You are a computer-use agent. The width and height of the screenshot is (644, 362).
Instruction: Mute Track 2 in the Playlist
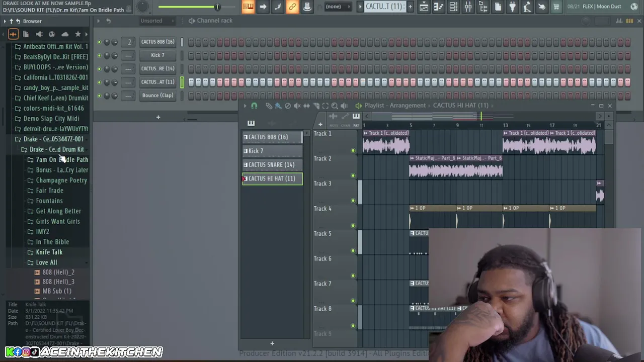(x=353, y=175)
